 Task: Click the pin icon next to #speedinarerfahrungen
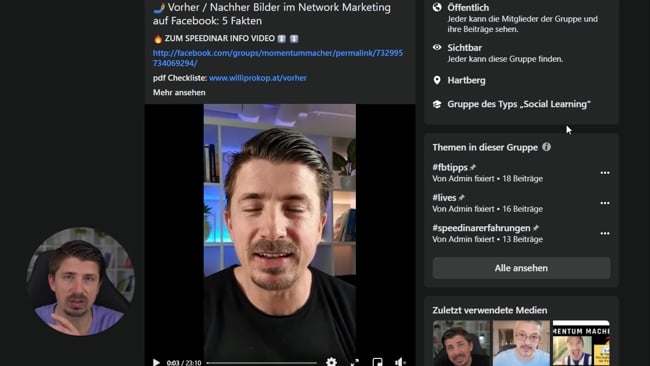click(x=536, y=228)
